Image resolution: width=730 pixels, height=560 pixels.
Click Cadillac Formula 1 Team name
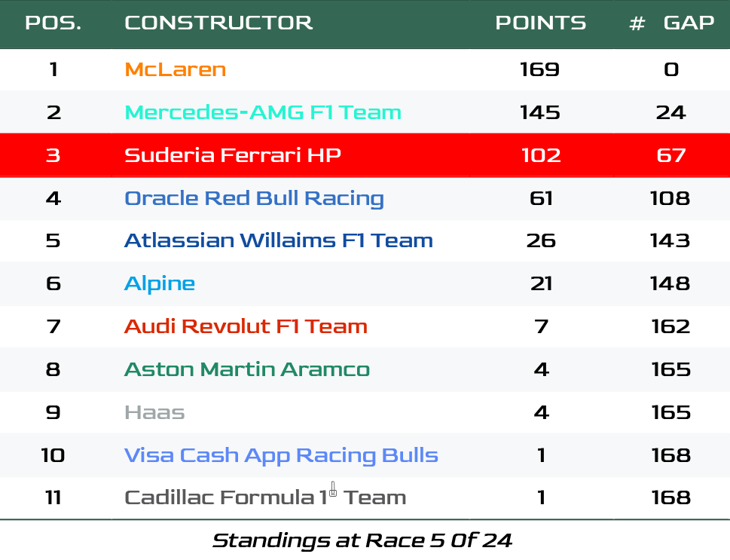(265, 497)
